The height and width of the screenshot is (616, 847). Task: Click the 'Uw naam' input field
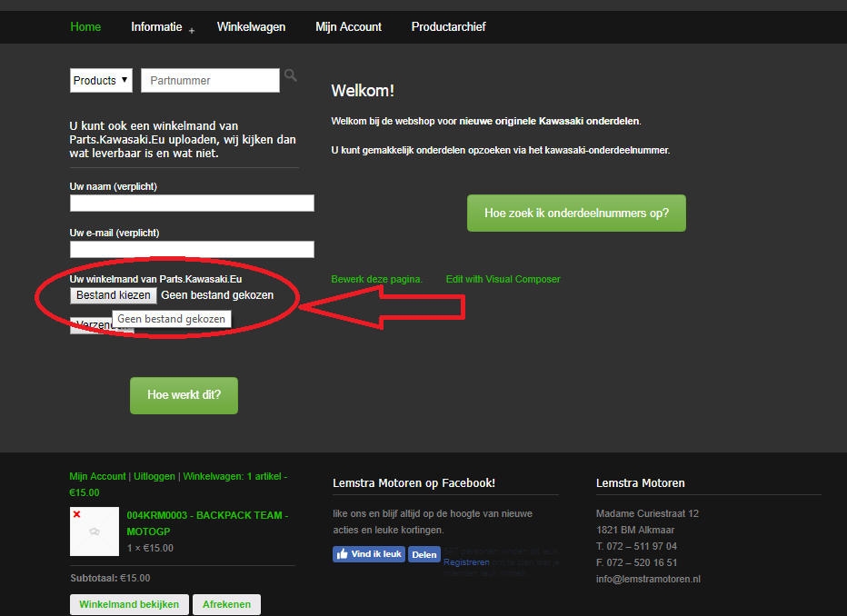pos(192,203)
